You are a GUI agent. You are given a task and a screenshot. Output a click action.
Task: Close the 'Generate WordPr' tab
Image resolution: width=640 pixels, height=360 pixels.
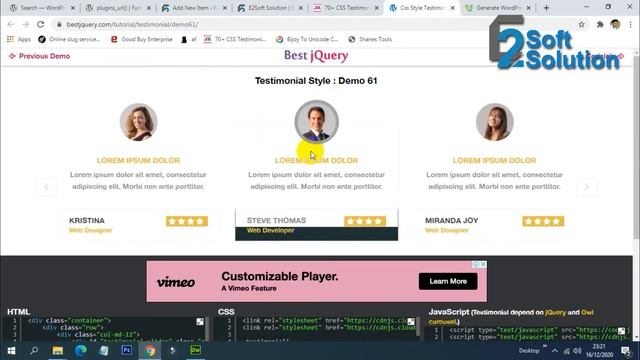click(529, 8)
